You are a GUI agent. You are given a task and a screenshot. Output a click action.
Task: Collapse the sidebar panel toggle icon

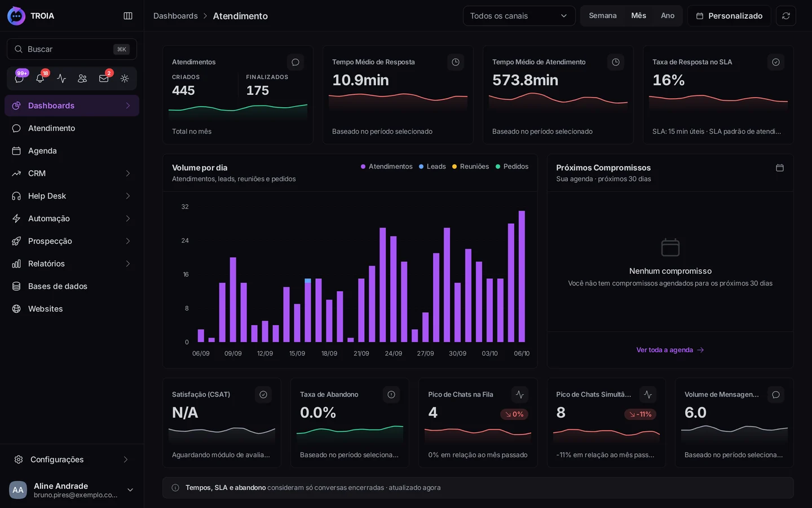click(x=128, y=16)
